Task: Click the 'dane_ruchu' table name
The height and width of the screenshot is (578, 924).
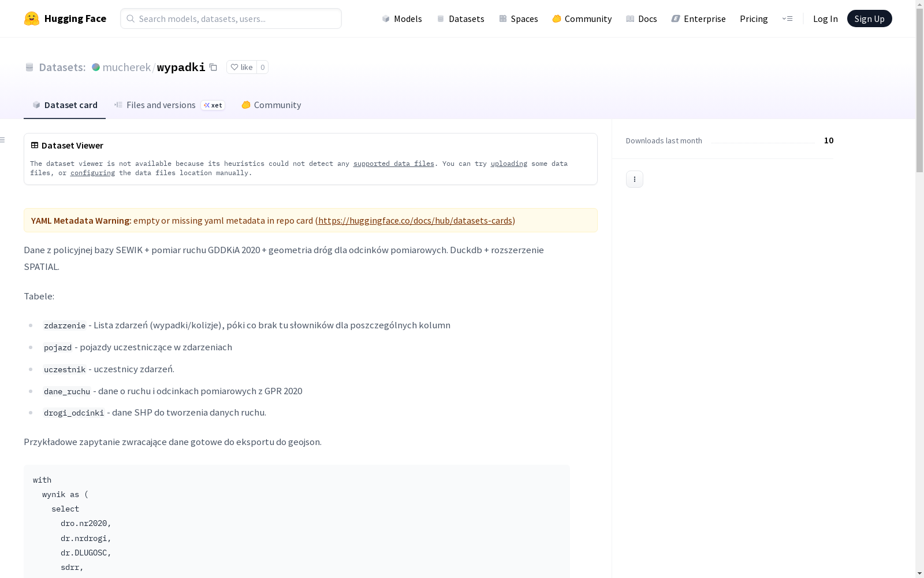Action: 67,391
